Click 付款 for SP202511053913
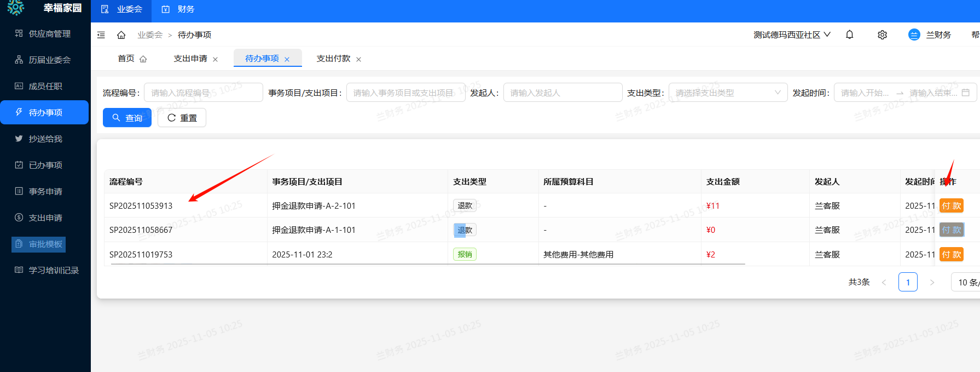Image resolution: width=980 pixels, height=372 pixels. click(952, 205)
